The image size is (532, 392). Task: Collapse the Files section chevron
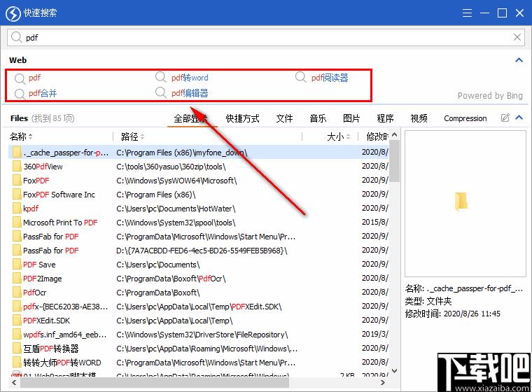coord(519,118)
